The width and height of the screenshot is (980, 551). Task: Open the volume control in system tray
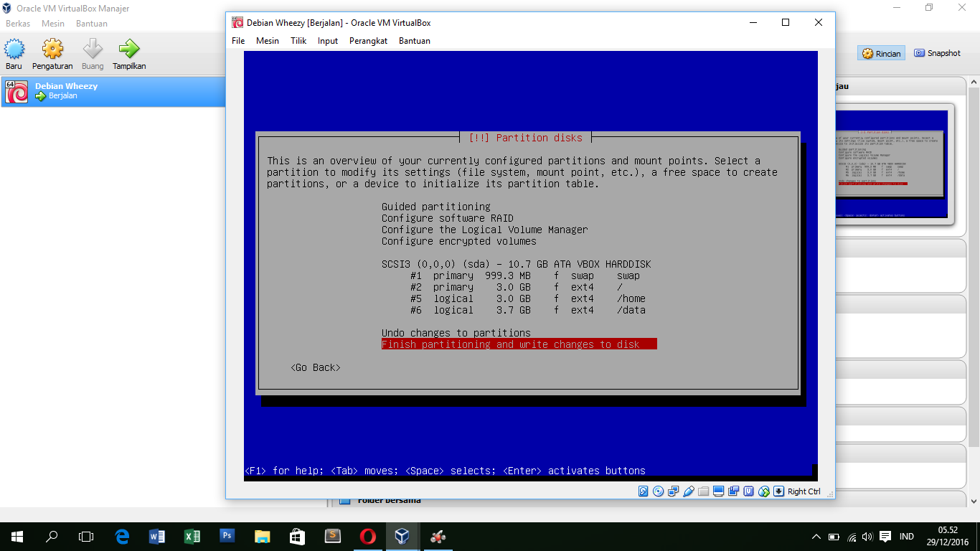[x=868, y=536]
